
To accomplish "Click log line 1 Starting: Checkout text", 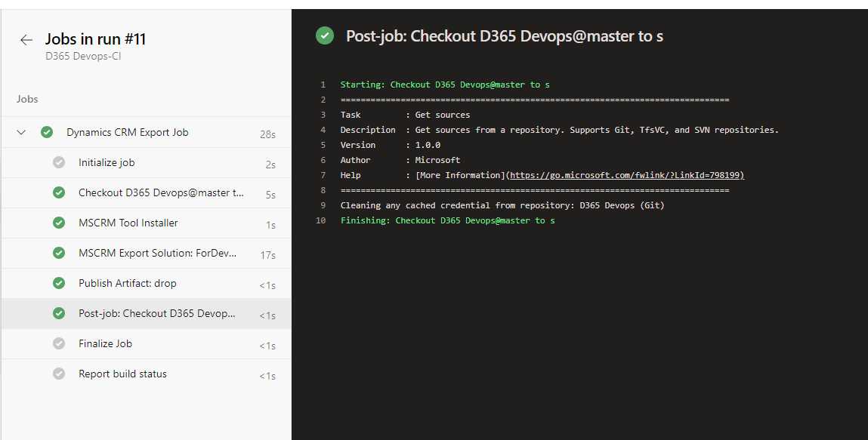I will pos(444,85).
